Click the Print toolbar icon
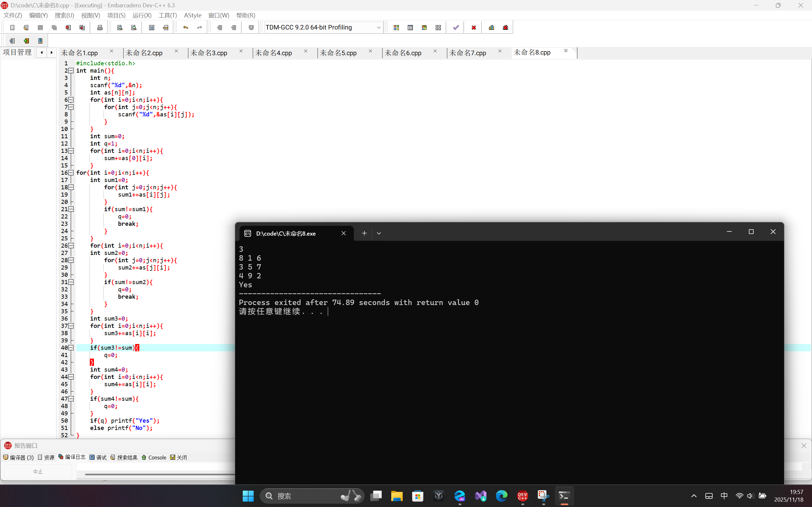Image resolution: width=812 pixels, height=507 pixels. (x=100, y=28)
